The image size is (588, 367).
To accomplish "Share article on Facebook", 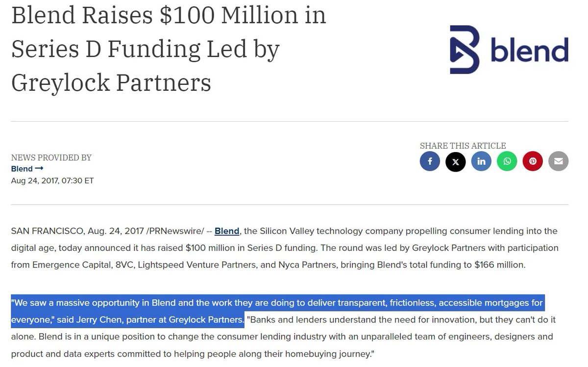I will pyautogui.click(x=430, y=161).
